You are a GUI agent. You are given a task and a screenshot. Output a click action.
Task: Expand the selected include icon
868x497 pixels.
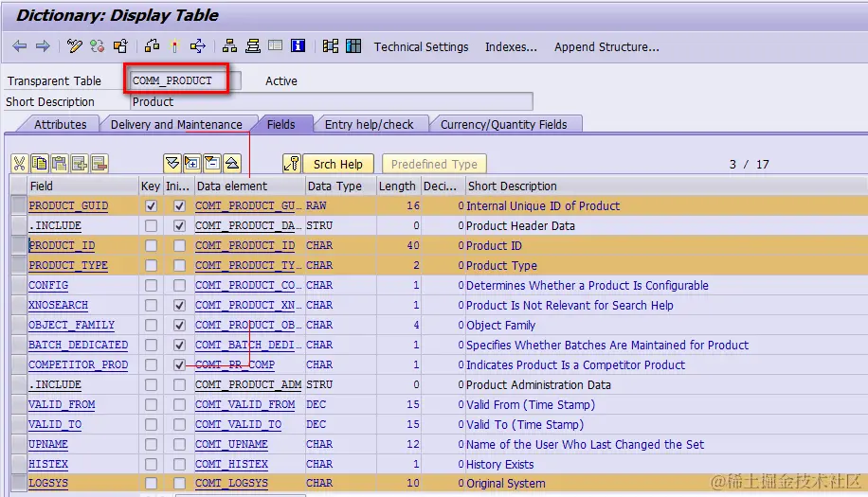pos(192,163)
